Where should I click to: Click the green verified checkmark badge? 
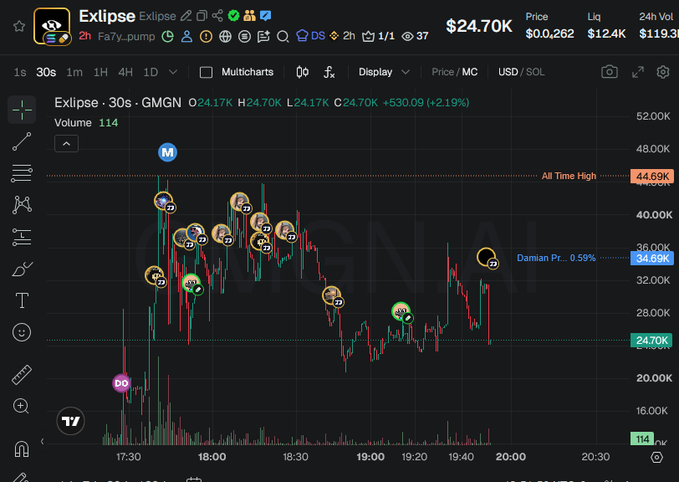point(234,16)
